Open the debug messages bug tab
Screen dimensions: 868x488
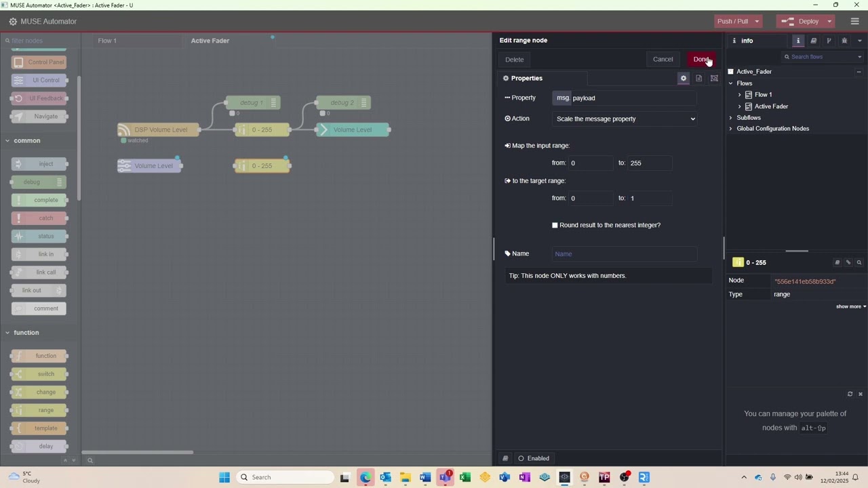844,41
